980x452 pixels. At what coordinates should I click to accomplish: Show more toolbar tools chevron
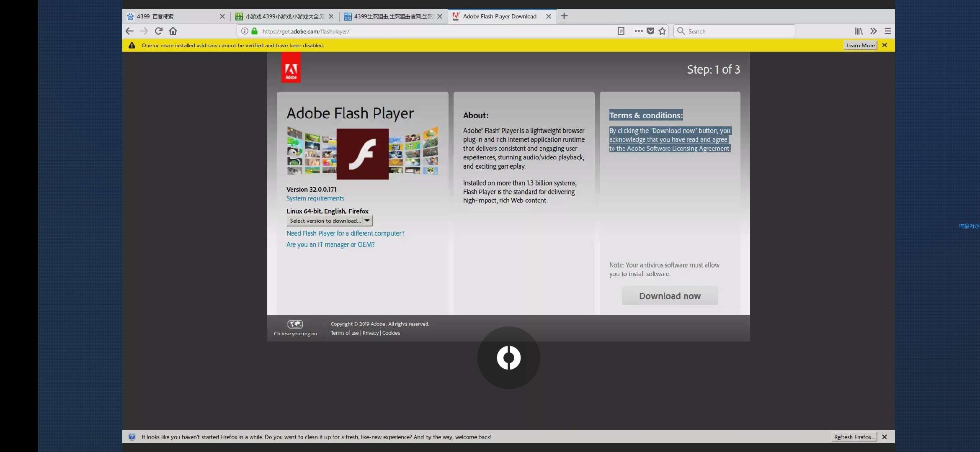(873, 31)
